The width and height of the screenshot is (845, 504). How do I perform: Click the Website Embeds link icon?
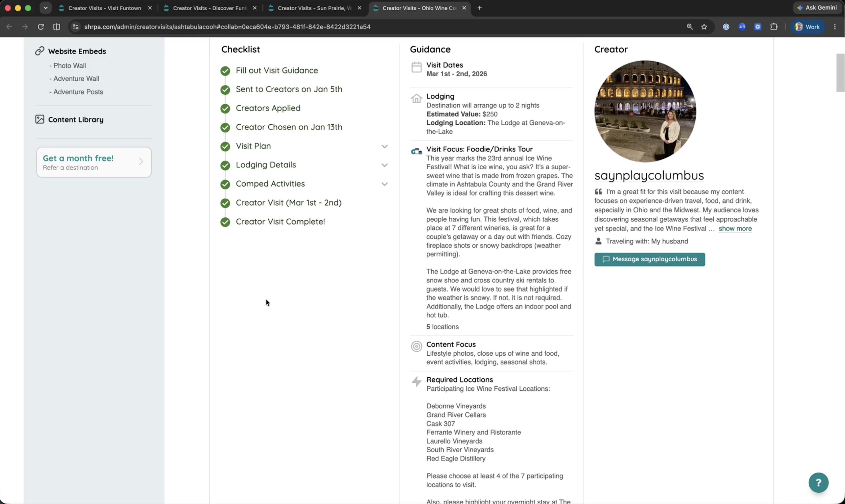coord(40,51)
